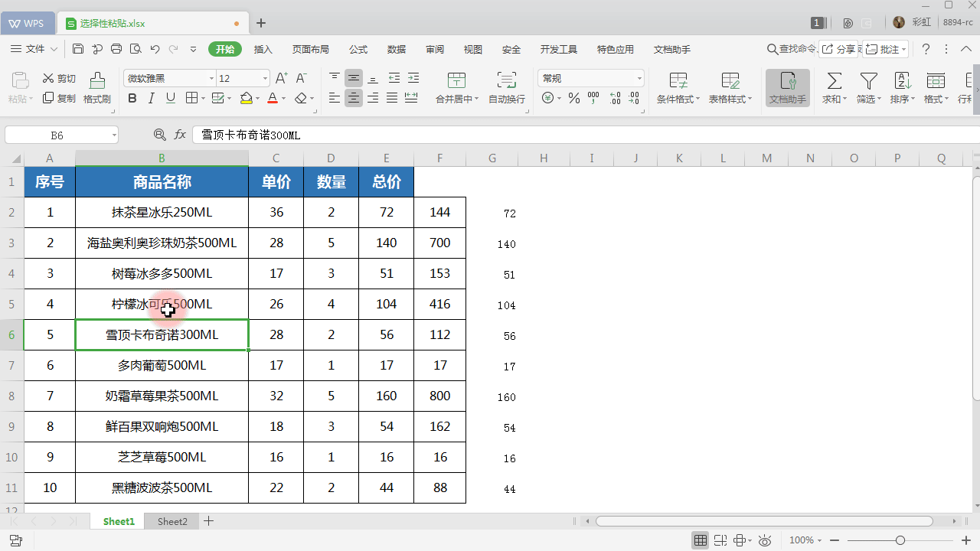Toggle center alignment for the cell

(354, 98)
